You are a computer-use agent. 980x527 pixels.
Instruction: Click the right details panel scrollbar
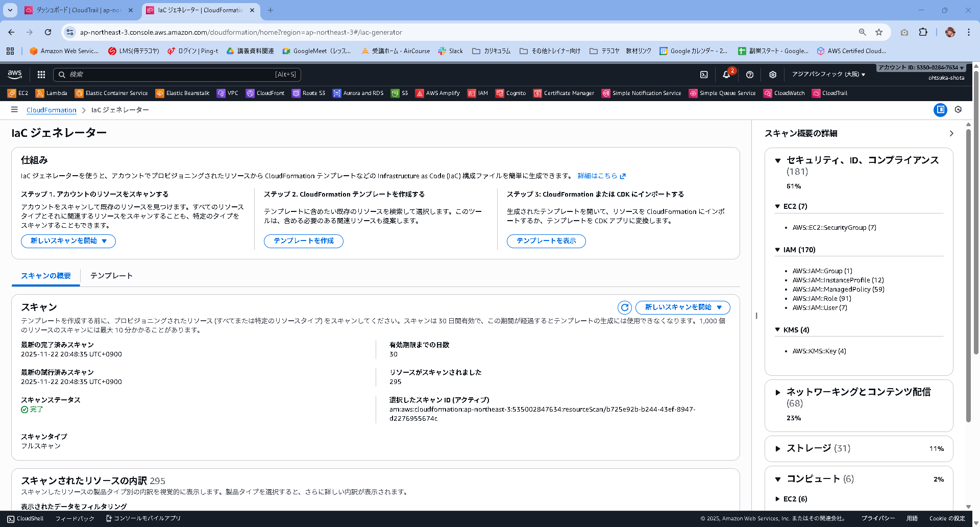coord(968,276)
